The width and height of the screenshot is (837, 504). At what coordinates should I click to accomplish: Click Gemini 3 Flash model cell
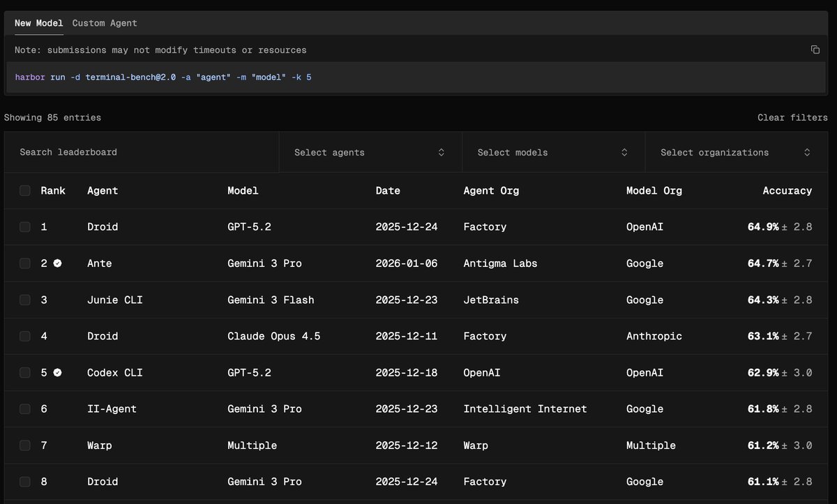(x=271, y=300)
